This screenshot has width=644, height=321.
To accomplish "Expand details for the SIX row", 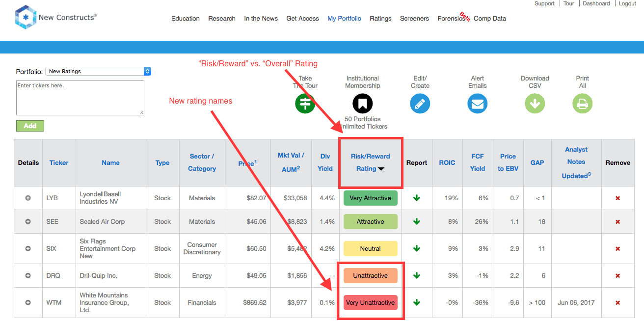I will (x=28, y=248).
